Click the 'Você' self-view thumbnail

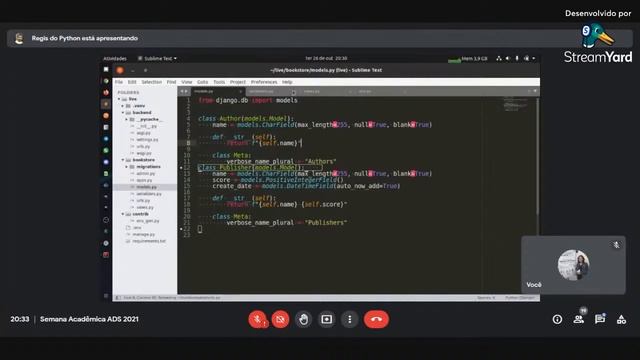[x=573, y=265]
